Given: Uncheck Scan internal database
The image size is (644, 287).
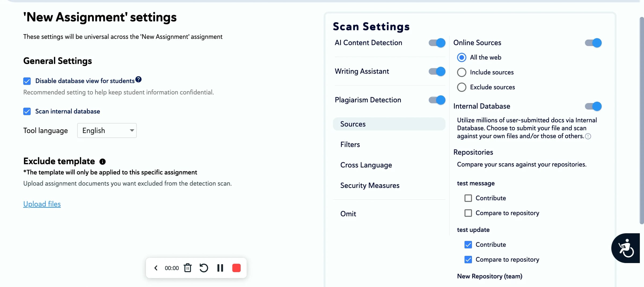Looking at the screenshot, I should [x=27, y=111].
